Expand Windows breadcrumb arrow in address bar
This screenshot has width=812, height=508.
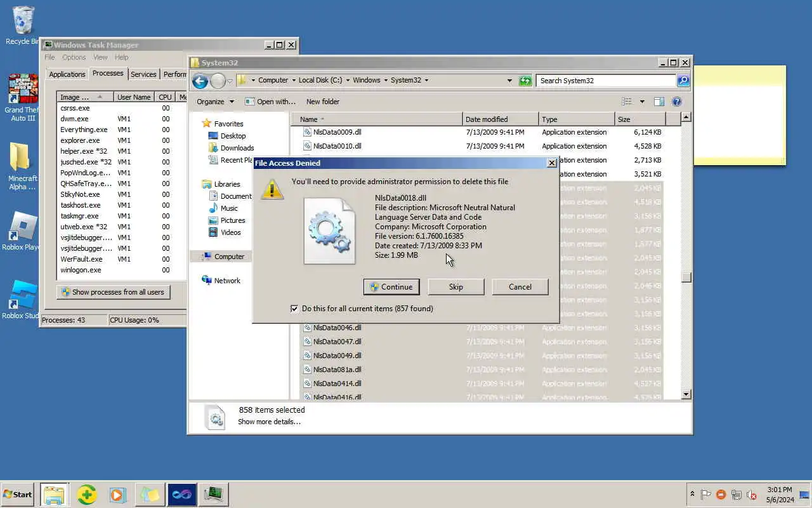coord(384,81)
